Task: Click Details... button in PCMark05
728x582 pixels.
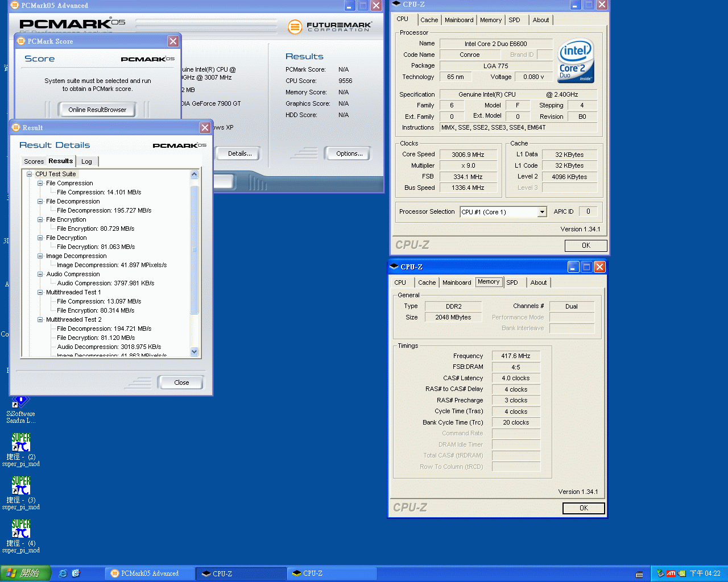Action: [x=239, y=153]
